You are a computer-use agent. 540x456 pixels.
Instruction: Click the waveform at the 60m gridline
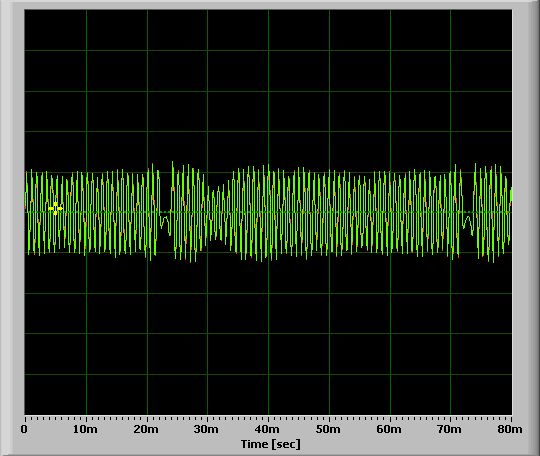(x=391, y=213)
